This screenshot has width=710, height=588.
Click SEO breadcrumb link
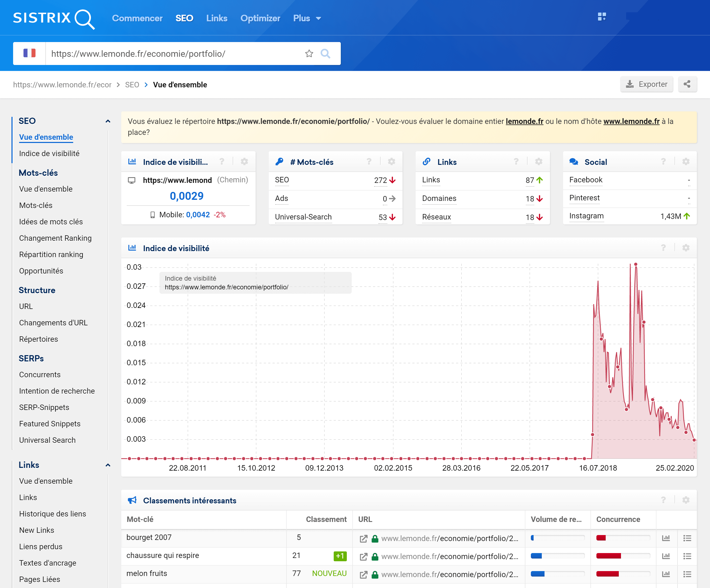point(132,84)
